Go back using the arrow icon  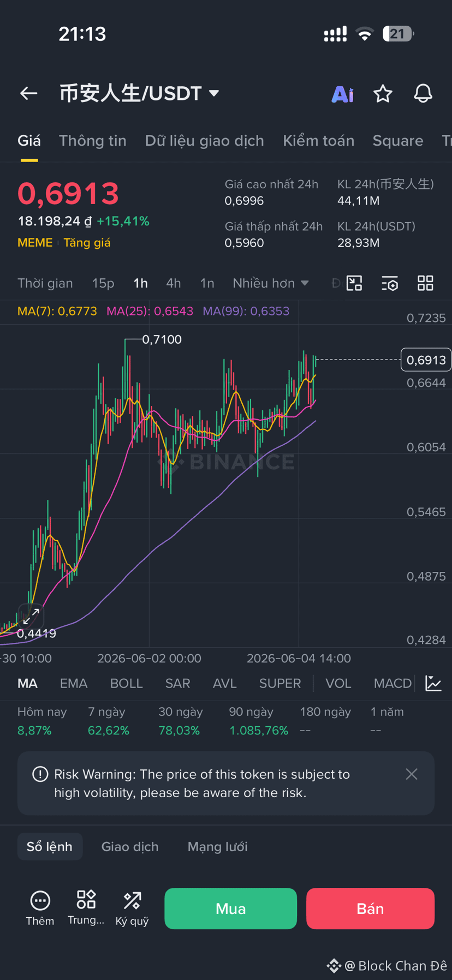[29, 93]
